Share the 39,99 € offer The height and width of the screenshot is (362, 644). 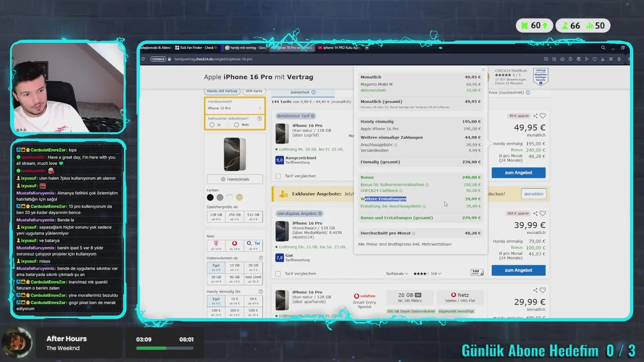[x=535, y=214]
